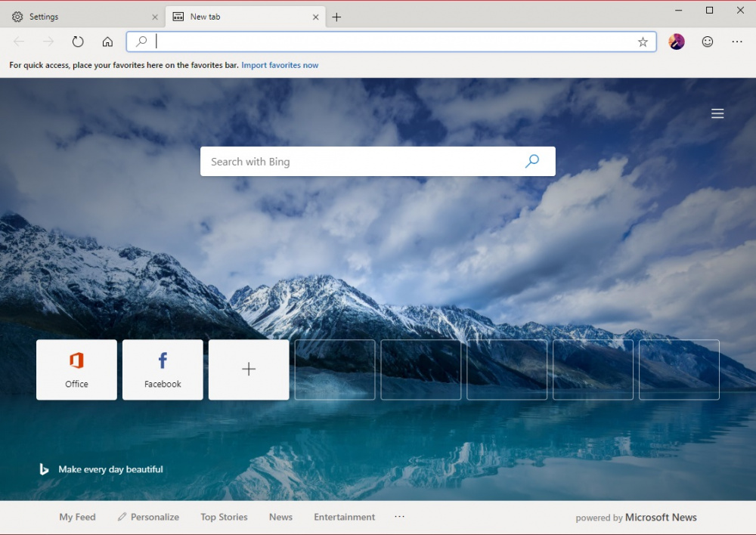Screen dimensions: 756x535
Task: Open the Office quick link tile
Action: coord(76,370)
